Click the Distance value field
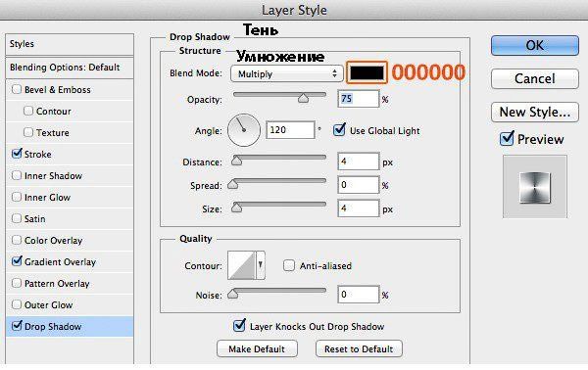Viewport: 588px width, 370px height. point(358,162)
